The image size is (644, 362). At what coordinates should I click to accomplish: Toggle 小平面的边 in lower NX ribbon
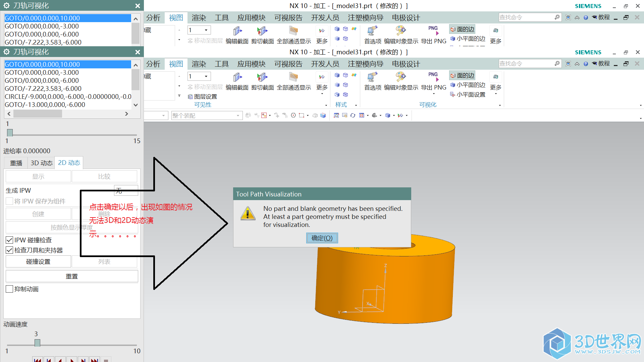coord(468,85)
